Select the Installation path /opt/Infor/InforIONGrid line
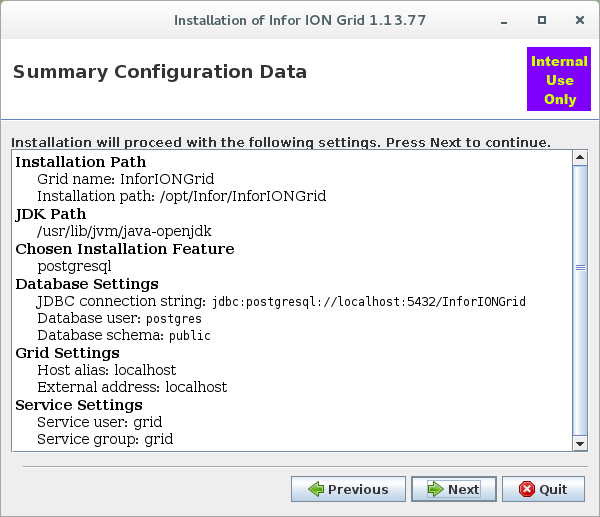This screenshot has height=517, width=600. [181, 196]
